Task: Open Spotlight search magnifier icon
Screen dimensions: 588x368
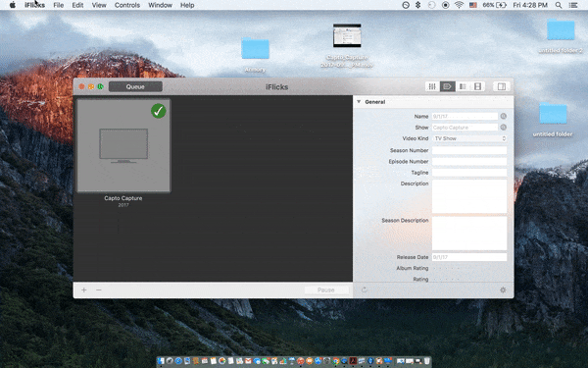Action: click(559, 5)
